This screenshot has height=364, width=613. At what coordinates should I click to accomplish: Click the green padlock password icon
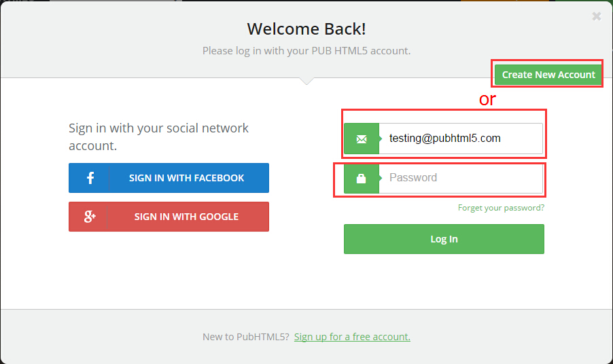pos(362,178)
